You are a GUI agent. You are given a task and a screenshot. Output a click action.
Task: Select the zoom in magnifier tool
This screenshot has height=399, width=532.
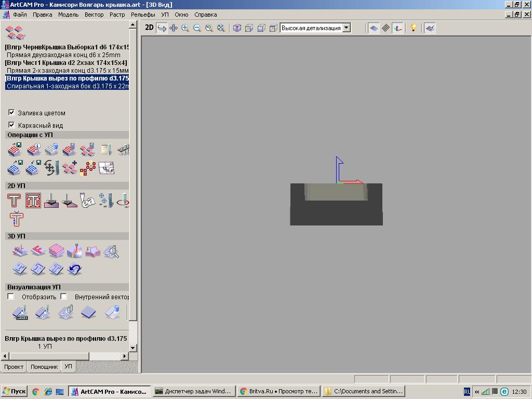[185, 28]
